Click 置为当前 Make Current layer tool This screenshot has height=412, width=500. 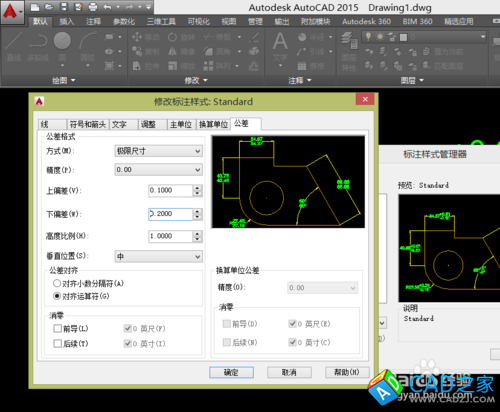(443, 52)
